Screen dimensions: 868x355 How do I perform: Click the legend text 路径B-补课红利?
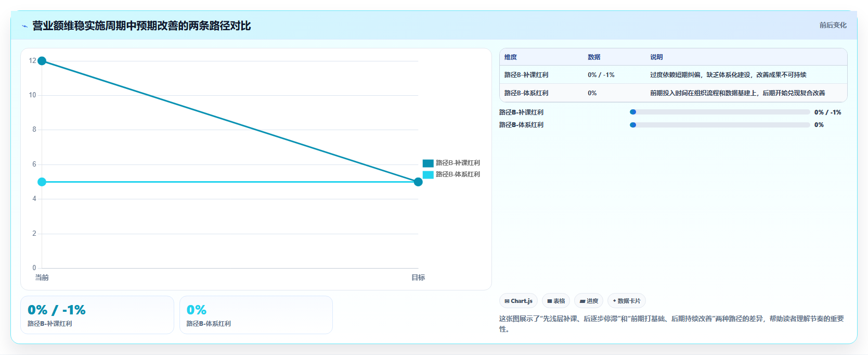pyautogui.click(x=458, y=163)
